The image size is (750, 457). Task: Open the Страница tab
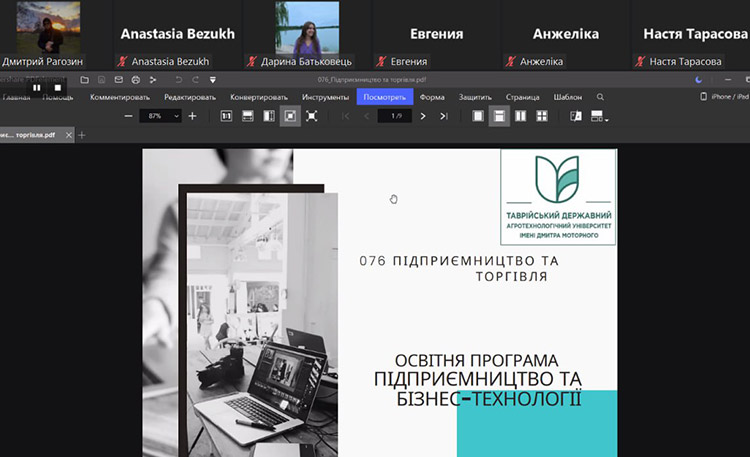pyautogui.click(x=522, y=97)
